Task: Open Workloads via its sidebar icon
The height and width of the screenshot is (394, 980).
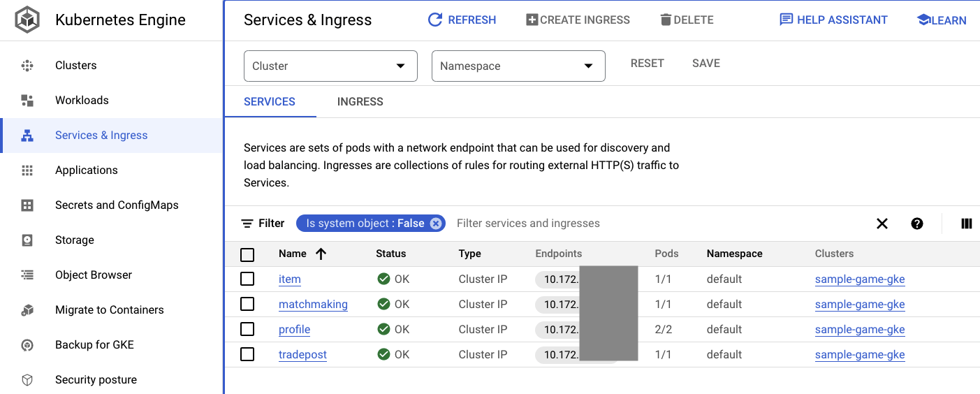Action: tap(27, 101)
